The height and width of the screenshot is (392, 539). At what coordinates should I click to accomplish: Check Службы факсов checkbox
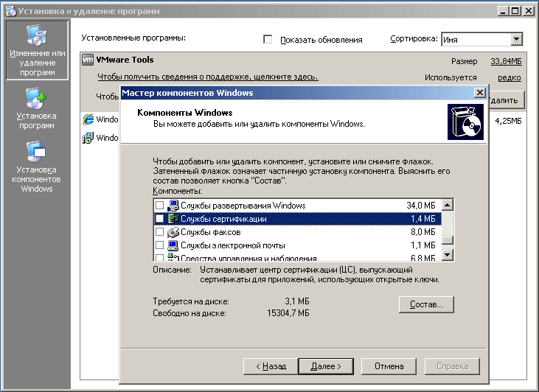pyautogui.click(x=159, y=232)
